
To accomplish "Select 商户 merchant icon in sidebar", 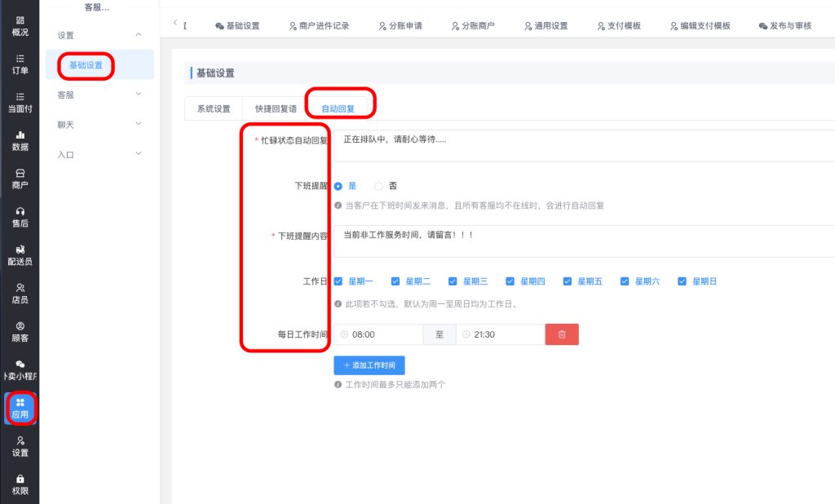I will tap(20, 179).
